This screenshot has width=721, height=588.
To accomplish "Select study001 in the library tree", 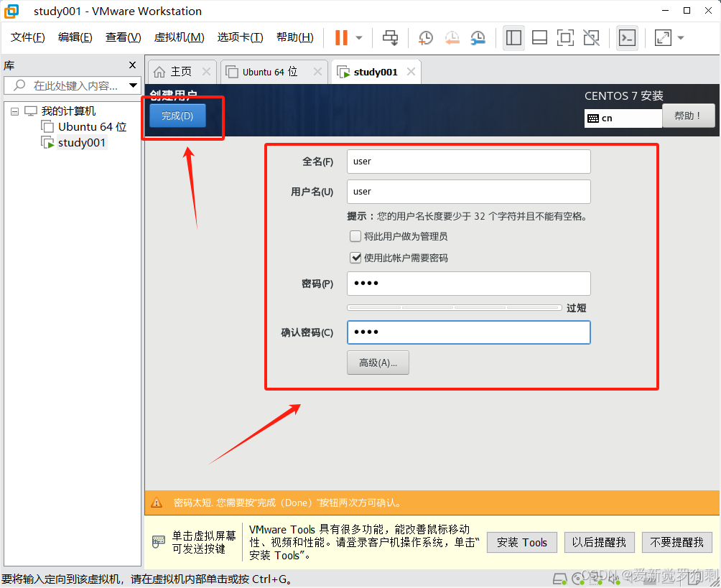I will (82, 143).
